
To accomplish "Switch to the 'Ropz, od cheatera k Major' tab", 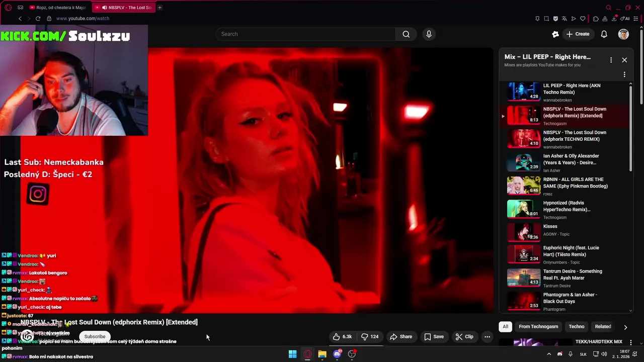I will click(x=59, y=8).
